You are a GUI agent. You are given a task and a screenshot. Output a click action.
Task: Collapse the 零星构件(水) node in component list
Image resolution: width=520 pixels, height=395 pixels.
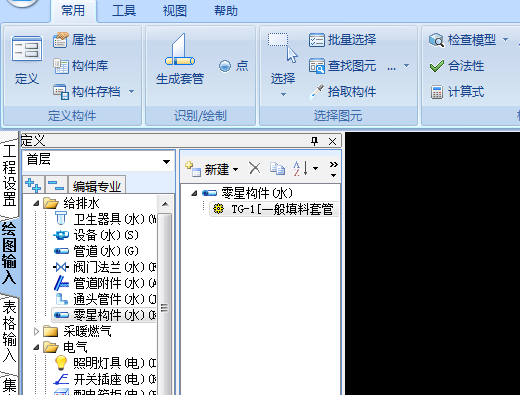[x=194, y=193]
